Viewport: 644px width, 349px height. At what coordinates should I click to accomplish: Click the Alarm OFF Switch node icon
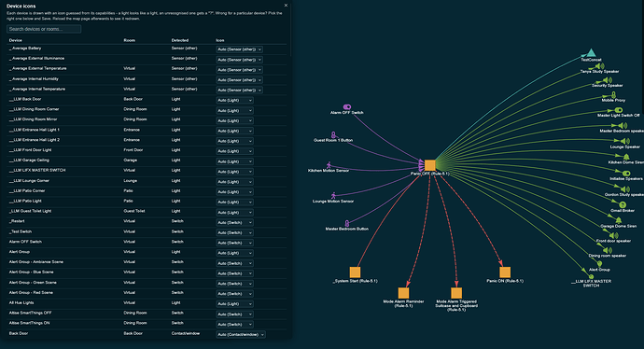coord(347,106)
